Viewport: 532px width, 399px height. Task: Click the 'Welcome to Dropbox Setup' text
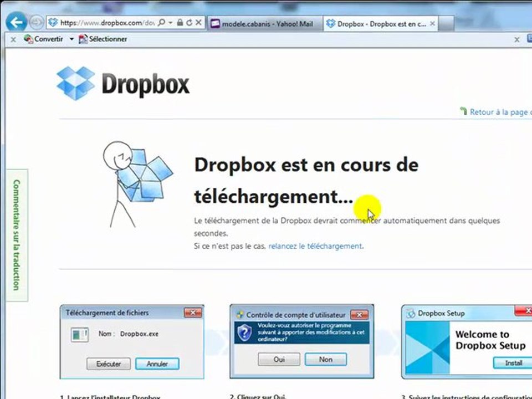tap(490, 340)
